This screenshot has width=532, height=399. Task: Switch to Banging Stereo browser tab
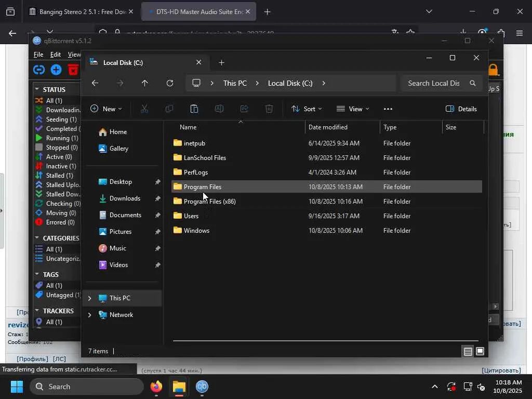[x=82, y=12]
